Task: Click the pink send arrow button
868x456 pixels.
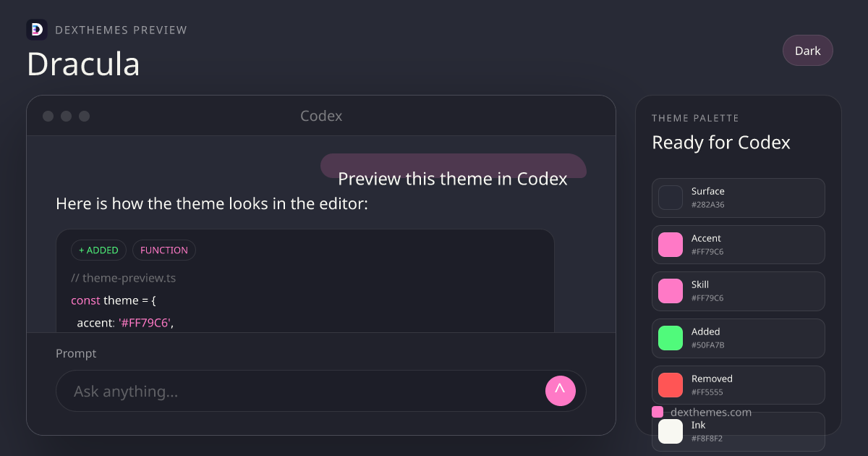Action: tap(561, 391)
